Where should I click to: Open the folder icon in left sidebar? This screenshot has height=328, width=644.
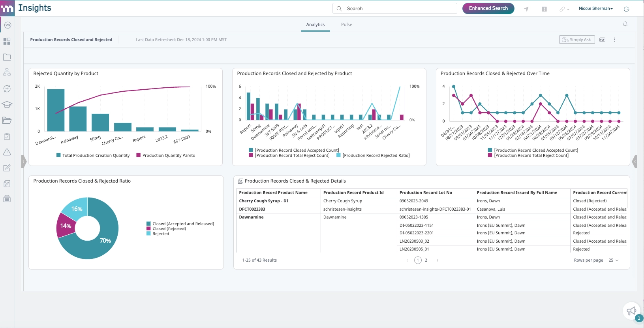pos(7,57)
